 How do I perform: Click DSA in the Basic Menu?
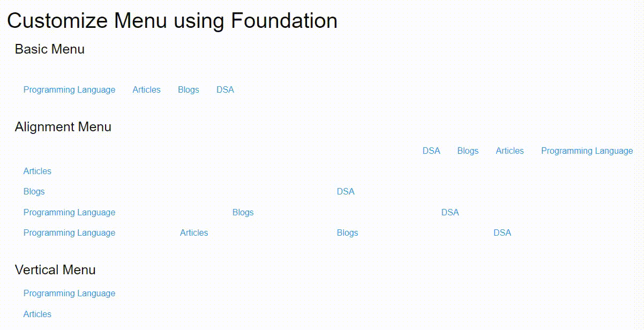(225, 90)
